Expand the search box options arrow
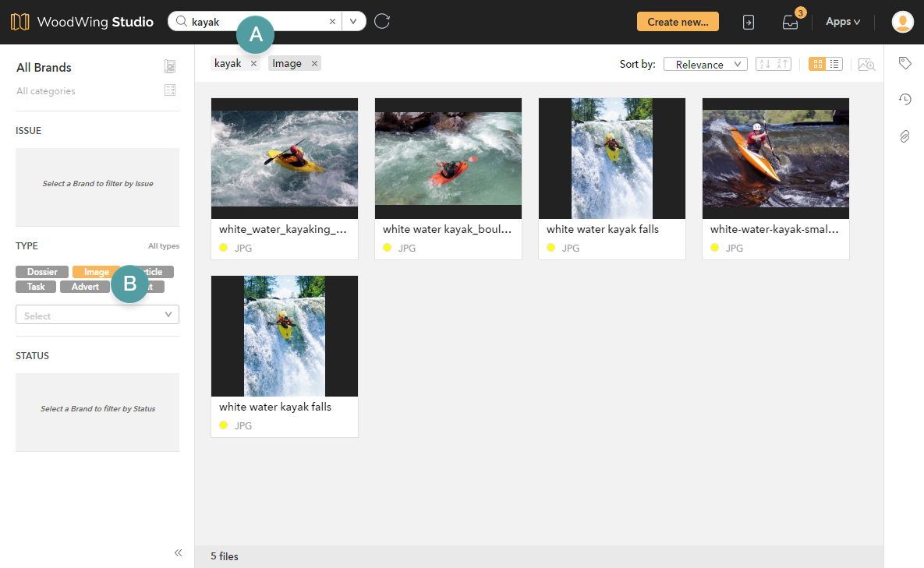Screen dimensions: 924x568 353,22
